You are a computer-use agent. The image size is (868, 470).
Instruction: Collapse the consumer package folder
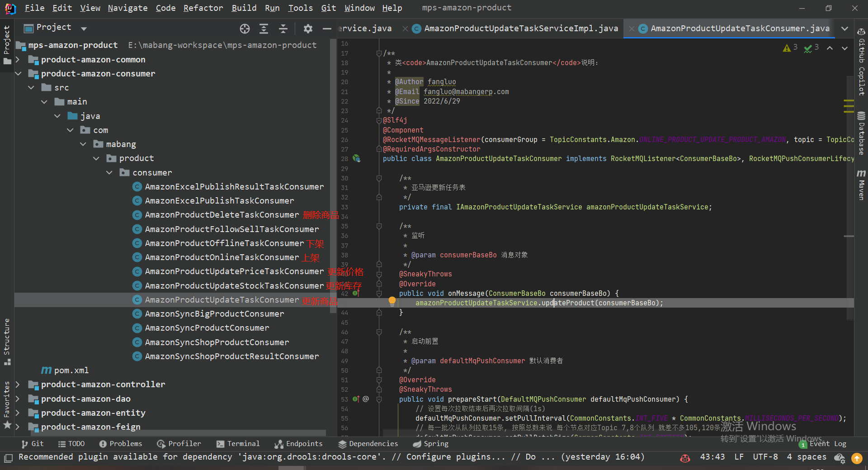point(109,173)
